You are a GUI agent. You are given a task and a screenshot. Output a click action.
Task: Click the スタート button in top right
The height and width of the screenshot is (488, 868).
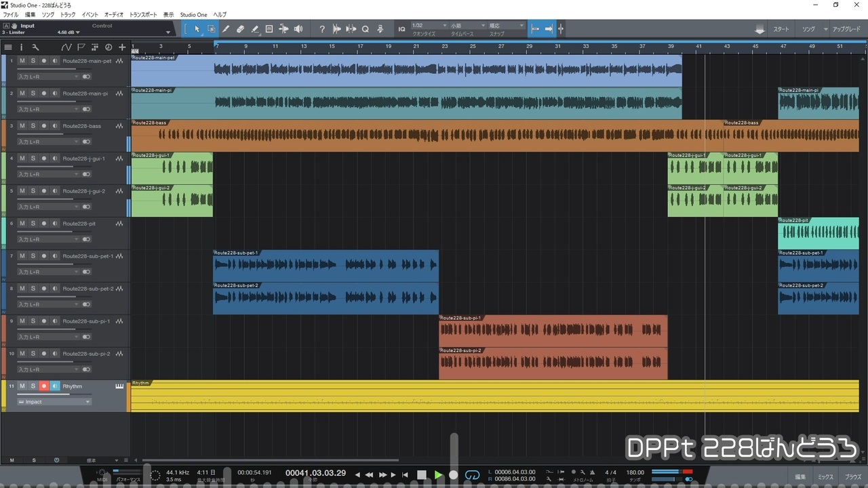pos(781,30)
